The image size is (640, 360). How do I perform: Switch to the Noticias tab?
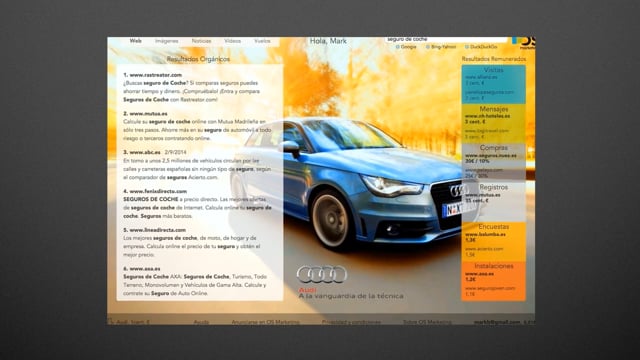tap(201, 41)
